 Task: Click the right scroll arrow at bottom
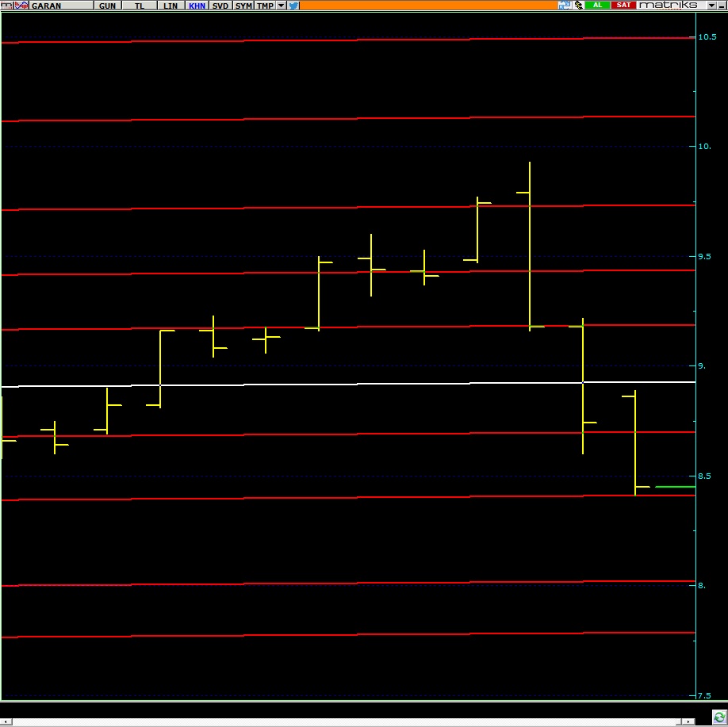point(688,722)
